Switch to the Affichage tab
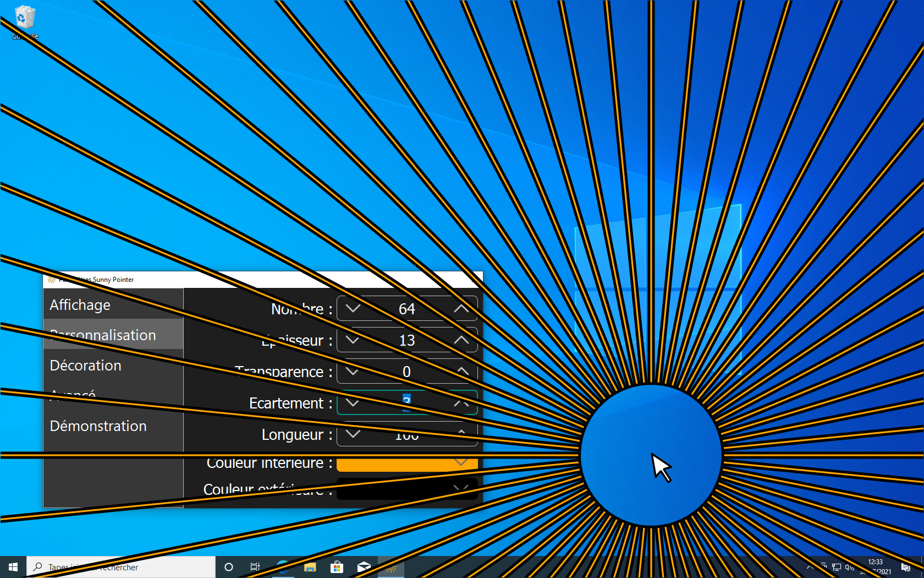 pos(80,305)
